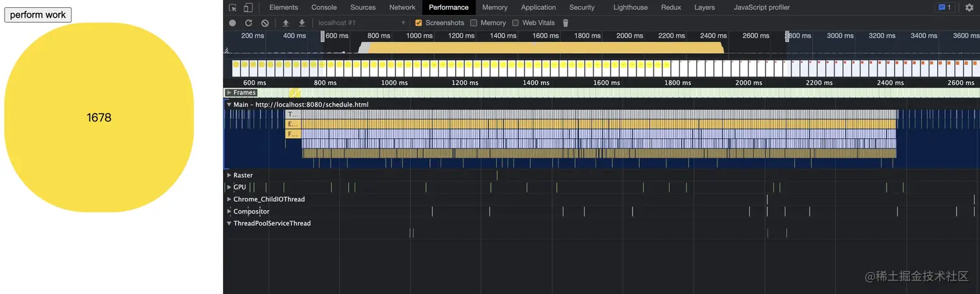Select the E... event block in Main
Screen dimensions: 980x294
click(x=293, y=124)
